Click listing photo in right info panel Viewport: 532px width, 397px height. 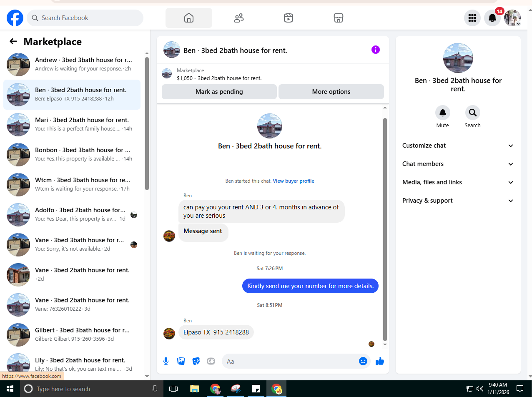(x=458, y=58)
